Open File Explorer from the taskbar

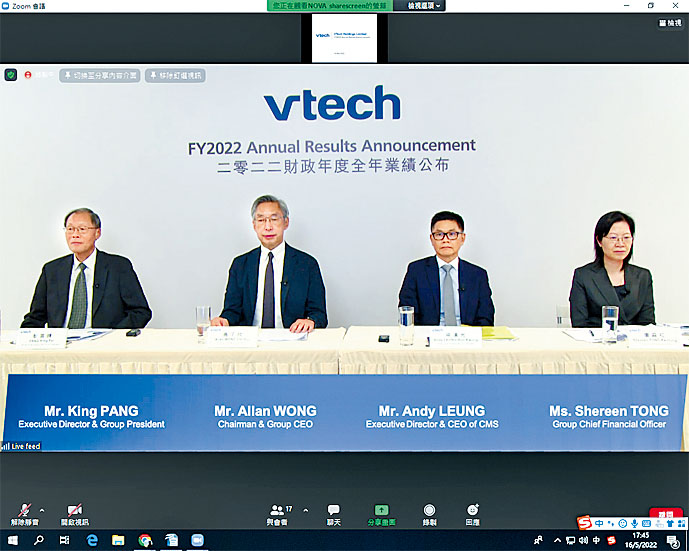click(118, 540)
